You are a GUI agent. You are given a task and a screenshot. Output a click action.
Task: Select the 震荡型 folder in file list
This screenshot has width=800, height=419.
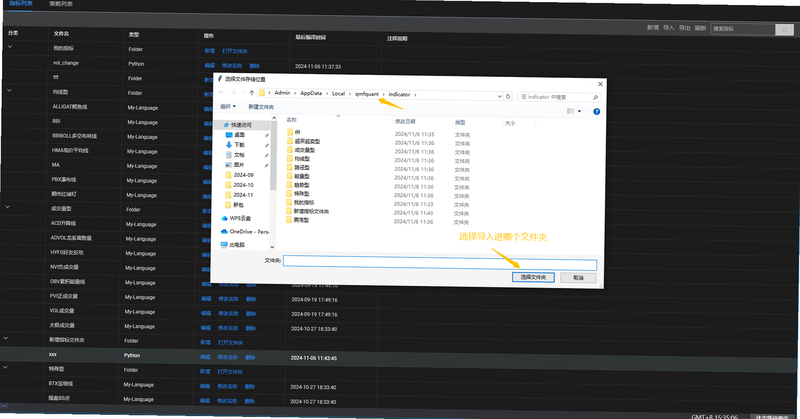click(x=302, y=220)
